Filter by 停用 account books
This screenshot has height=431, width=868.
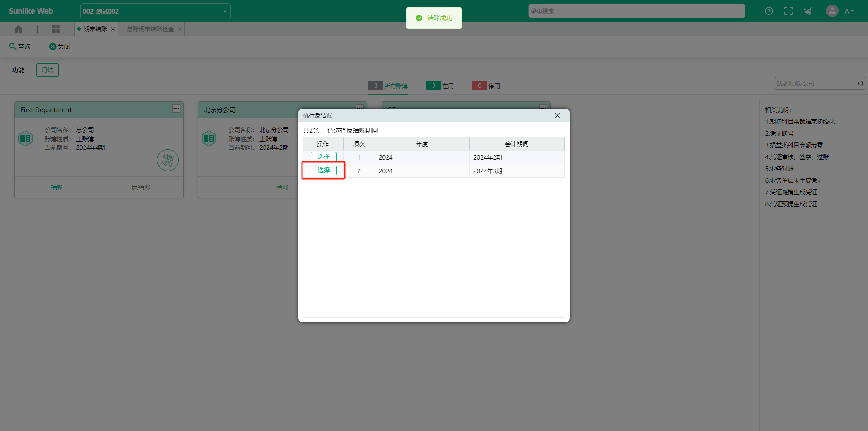[486, 85]
